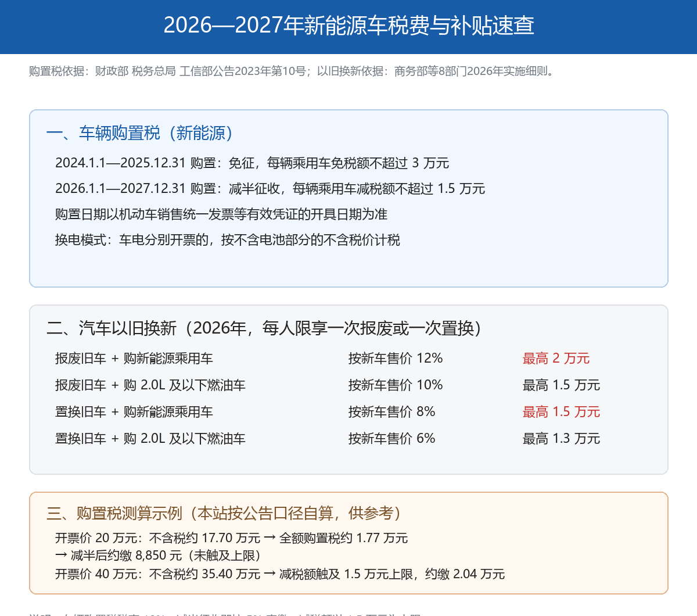Screen dimensions: 697x616
Task: Click the 购置税依据 source note line
Action: click(x=293, y=71)
